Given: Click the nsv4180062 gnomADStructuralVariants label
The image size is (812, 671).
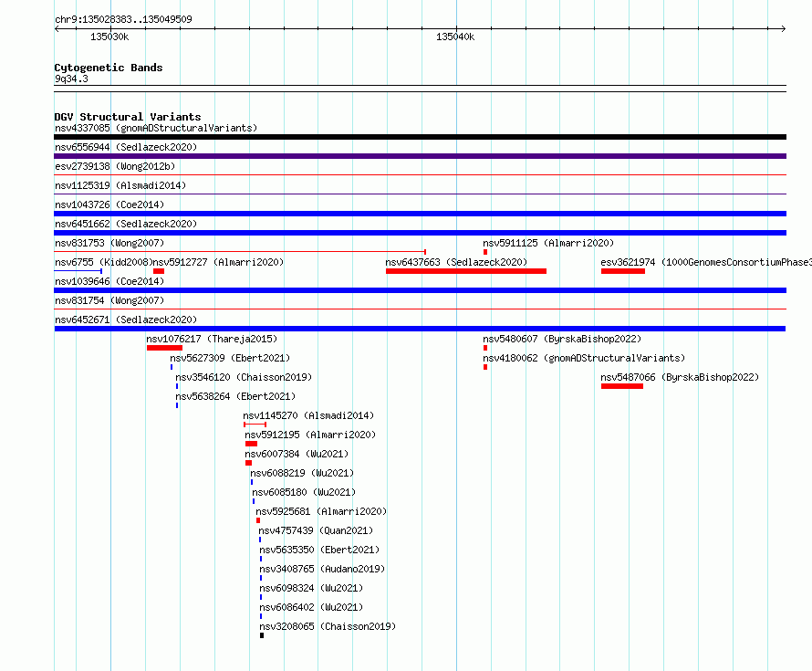Looking at the screenshot, I should [x=584, y=358].
